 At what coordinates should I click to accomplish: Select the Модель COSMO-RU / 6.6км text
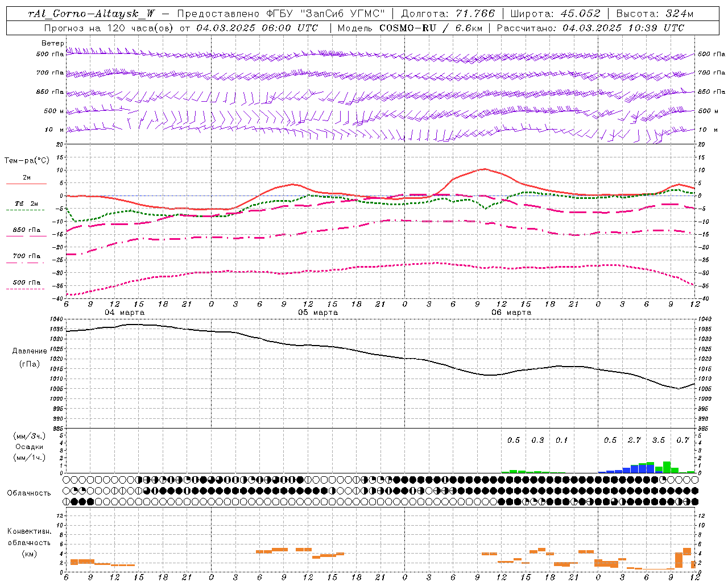[410, 28]
